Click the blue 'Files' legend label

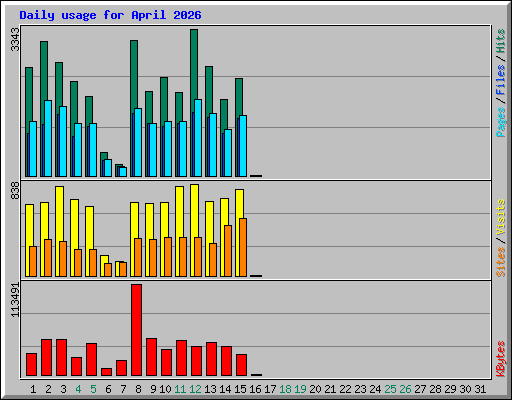pos(501,79)
